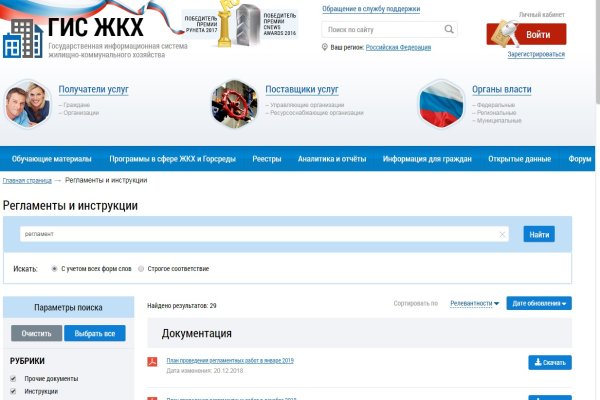Toggle the 'Инструкции' checkbox
The image size is (600, 400).
coord(12,392)
